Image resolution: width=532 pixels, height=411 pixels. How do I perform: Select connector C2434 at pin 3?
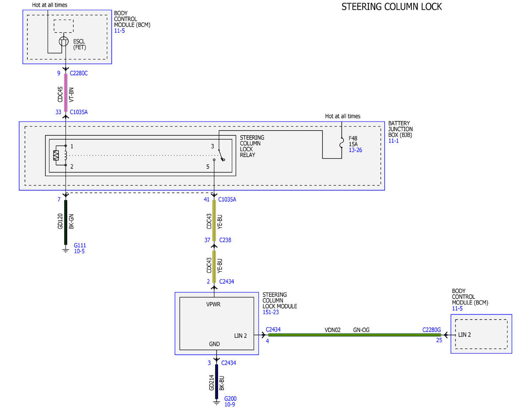tap(228, 363)
